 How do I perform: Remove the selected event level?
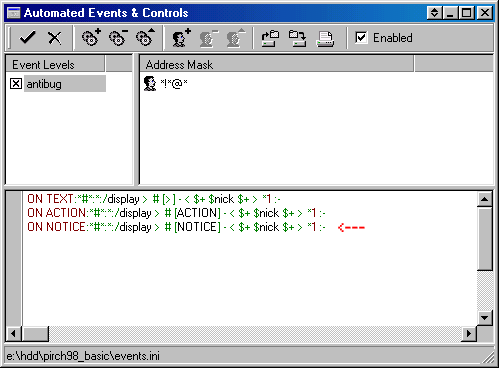coord(118,37)
